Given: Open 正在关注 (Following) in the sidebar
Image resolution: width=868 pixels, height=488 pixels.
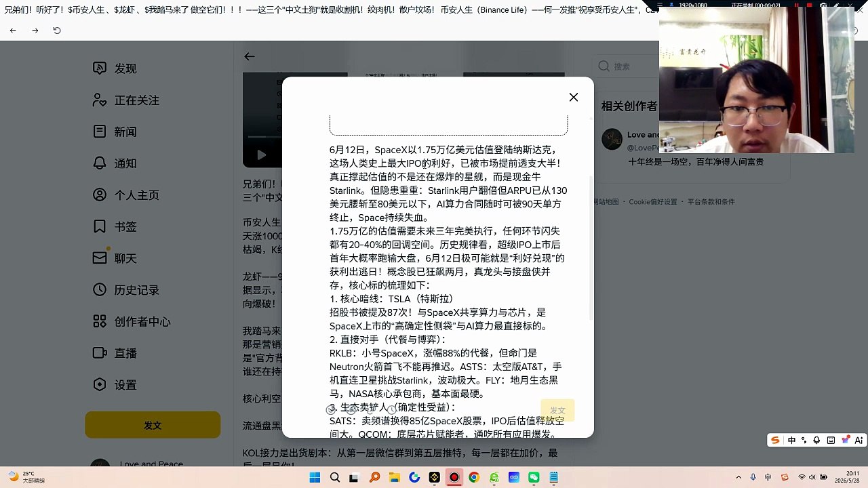Looking at the screenshot, I should click(x=126, y=100).
